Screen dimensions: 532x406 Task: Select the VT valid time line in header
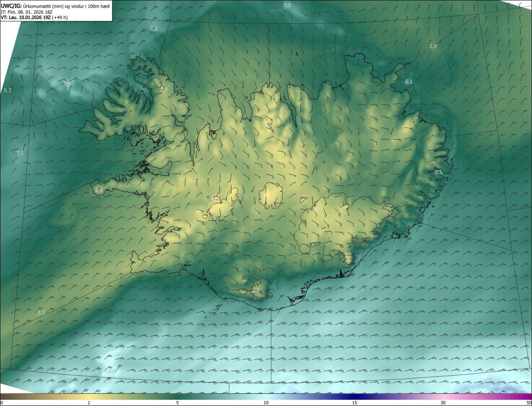click(34, 18)
